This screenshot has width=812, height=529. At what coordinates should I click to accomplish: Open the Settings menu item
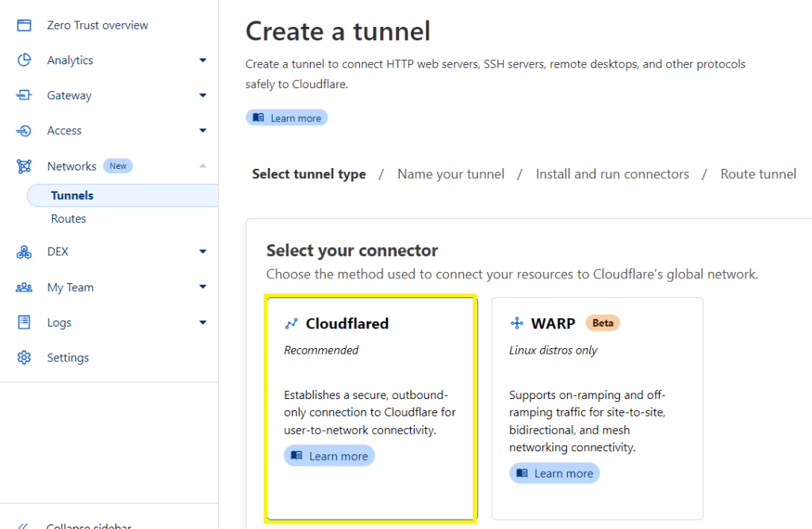point(68,358)
